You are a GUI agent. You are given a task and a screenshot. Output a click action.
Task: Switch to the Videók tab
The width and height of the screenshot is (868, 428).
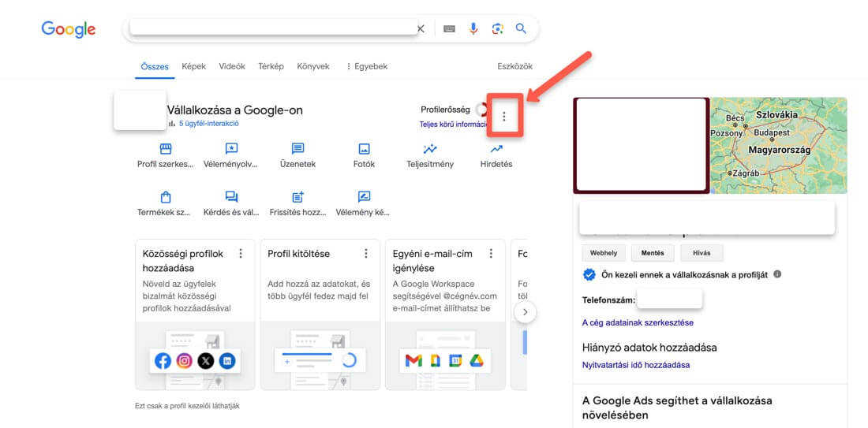[232, 66]
